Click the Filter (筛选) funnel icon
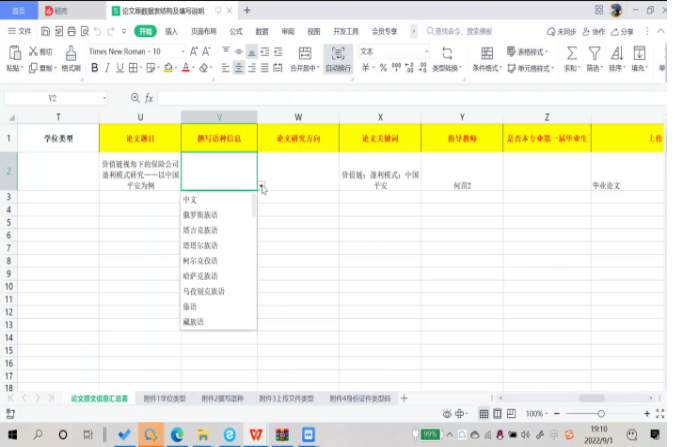Image resolution: width=675 pixels, height=447 pixels. [594, 53]
